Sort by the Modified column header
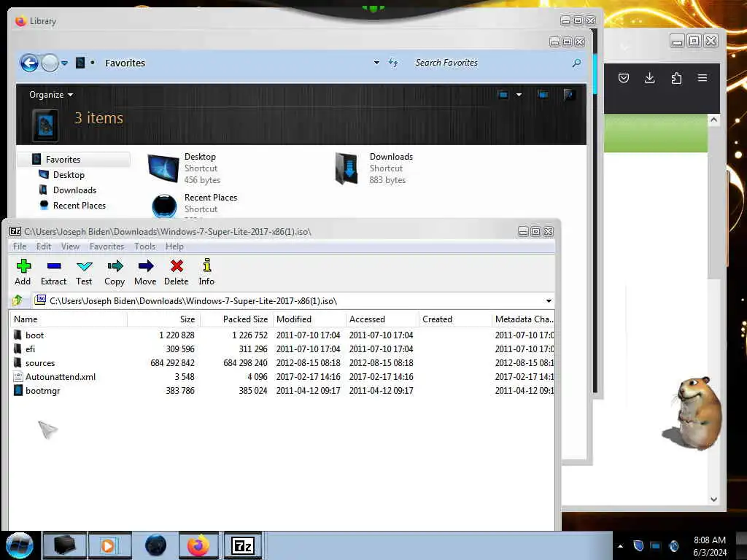The height and width of the screenshot is (560, 747). click(309, 319)
